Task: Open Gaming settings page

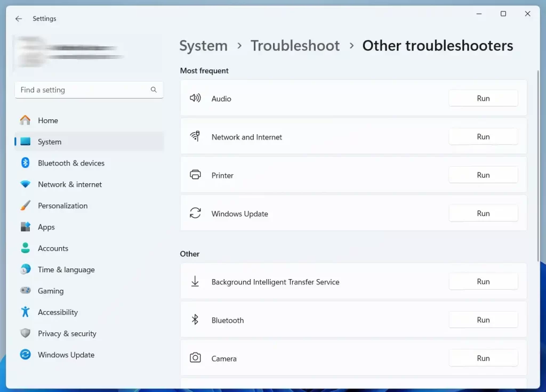Action: (x=89, y=291)
